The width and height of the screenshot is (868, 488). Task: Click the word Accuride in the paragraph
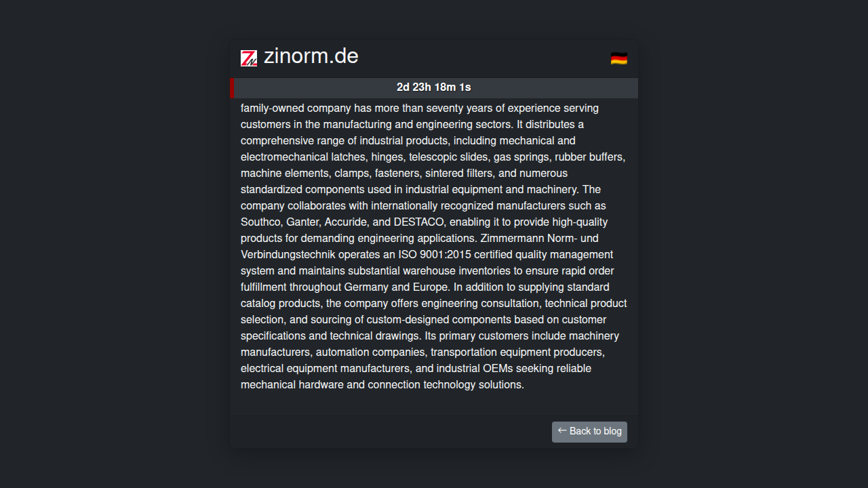[x=346, y=222]
